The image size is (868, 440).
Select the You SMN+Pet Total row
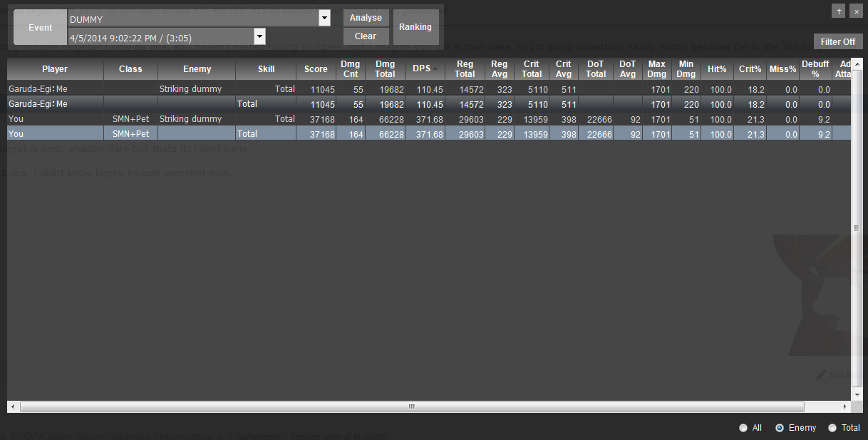(x=429, y=134)
